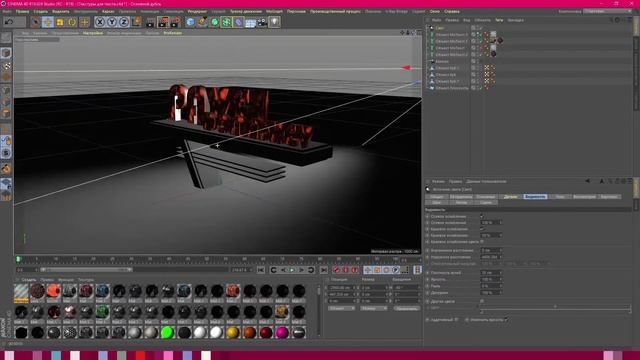
Task: Select the Scale tool
Action: (60, 22)
